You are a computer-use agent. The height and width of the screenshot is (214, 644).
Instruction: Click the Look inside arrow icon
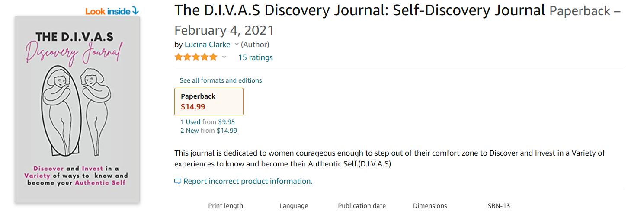[x=135, y=10]
